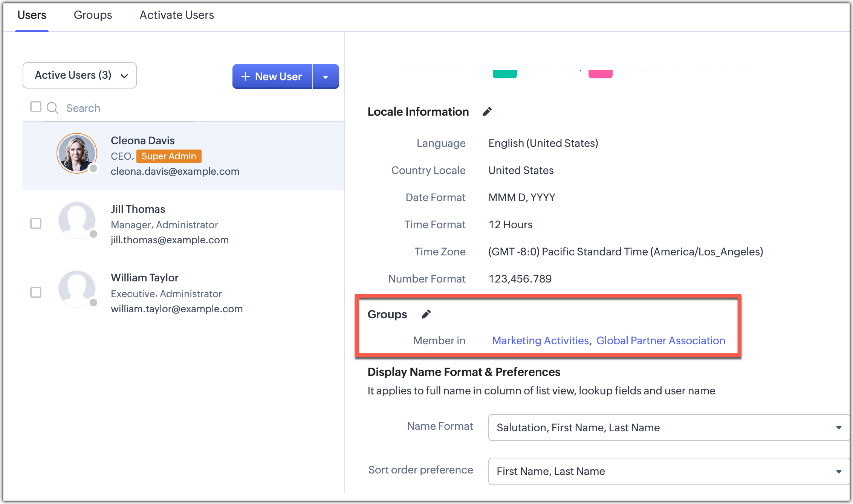
Task: Click the New User button
Action: tap(272, 77)
